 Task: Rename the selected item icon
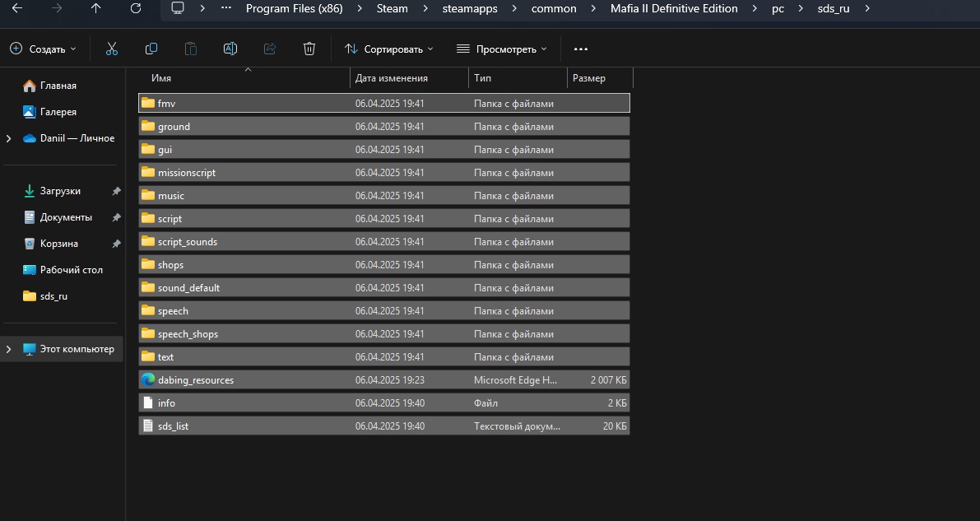(230, 49)
